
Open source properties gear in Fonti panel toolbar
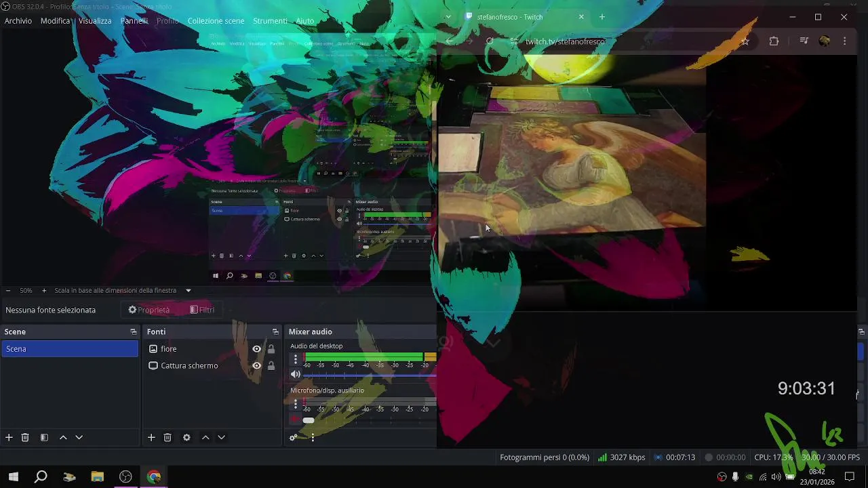point(186,438)
